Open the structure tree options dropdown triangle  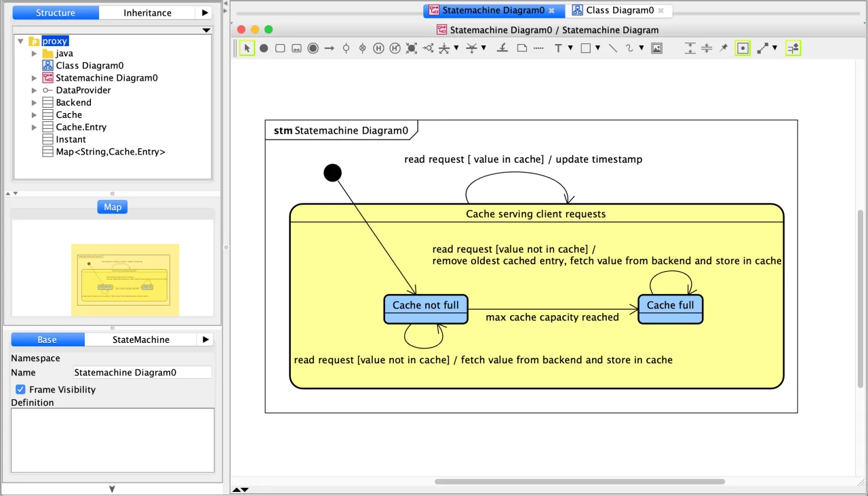pos(208,30)
